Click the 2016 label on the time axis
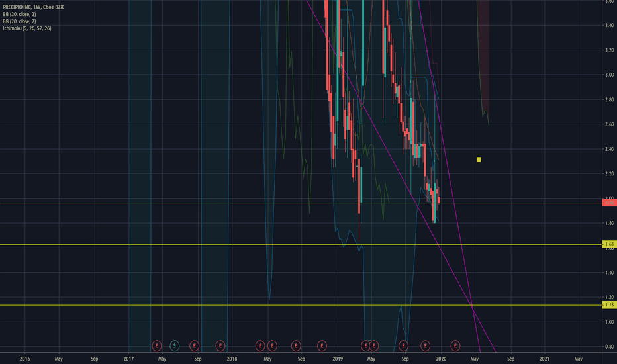617x364 pixels. (24, 359)
